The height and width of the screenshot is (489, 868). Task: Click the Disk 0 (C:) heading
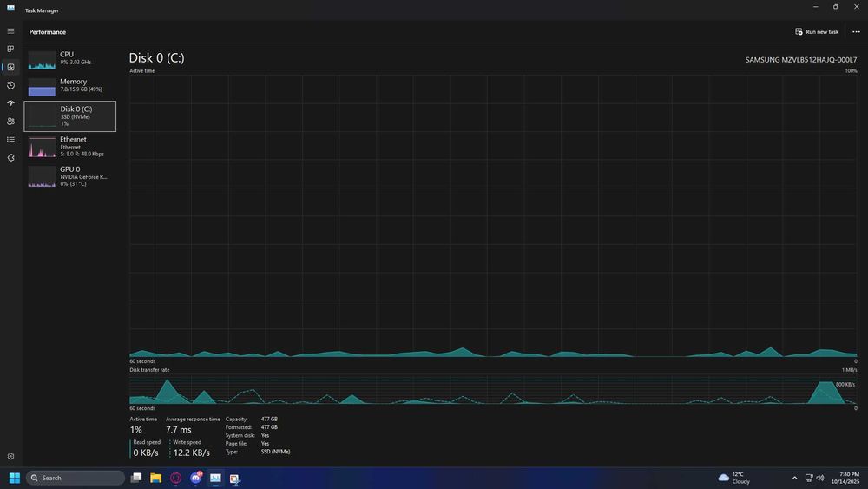[156, 57]
